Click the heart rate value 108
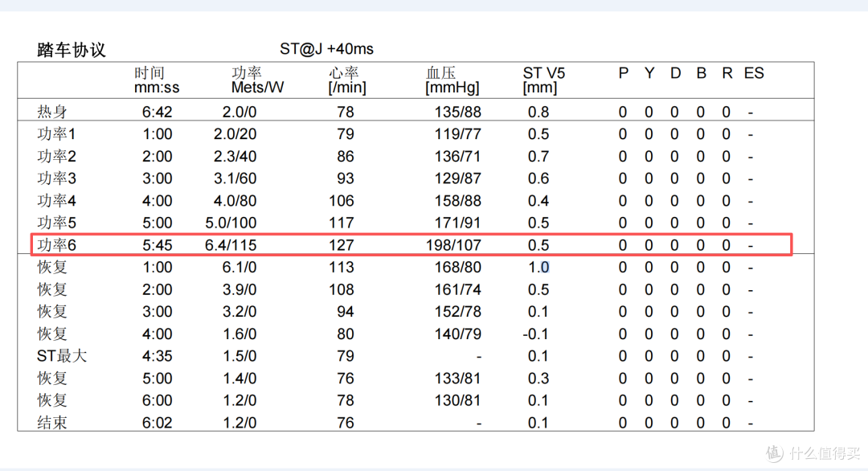868x471 pixels. pos(342,289)
